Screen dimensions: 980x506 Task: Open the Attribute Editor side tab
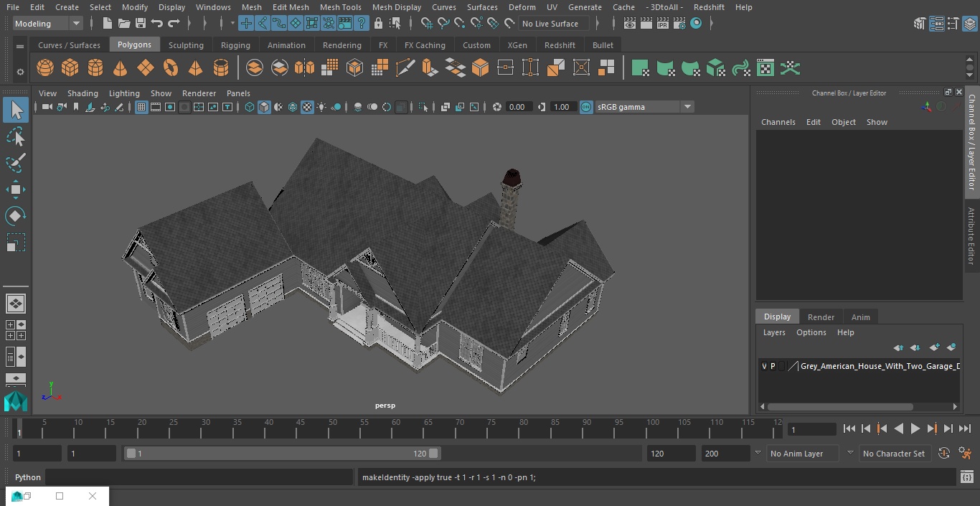[971, 236]
